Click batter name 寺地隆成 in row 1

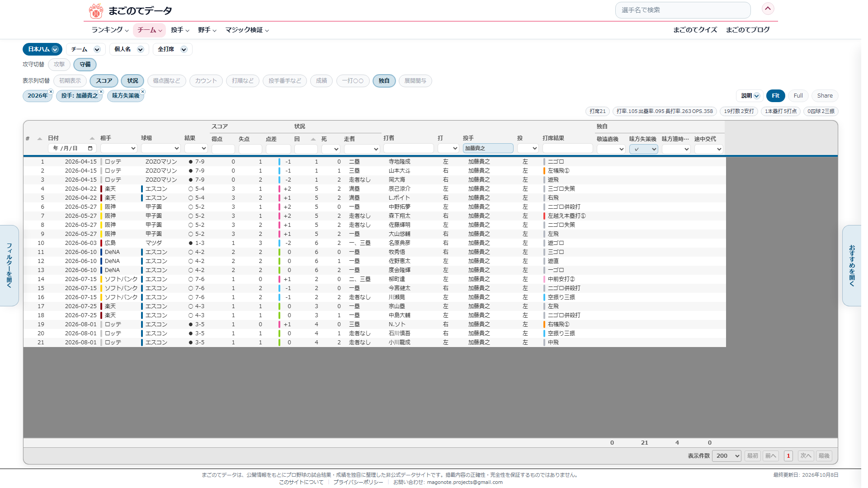(399, 162)
